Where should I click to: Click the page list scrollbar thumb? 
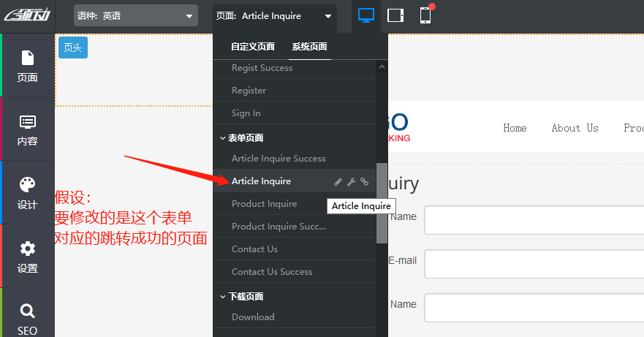[x=382, y=203]
